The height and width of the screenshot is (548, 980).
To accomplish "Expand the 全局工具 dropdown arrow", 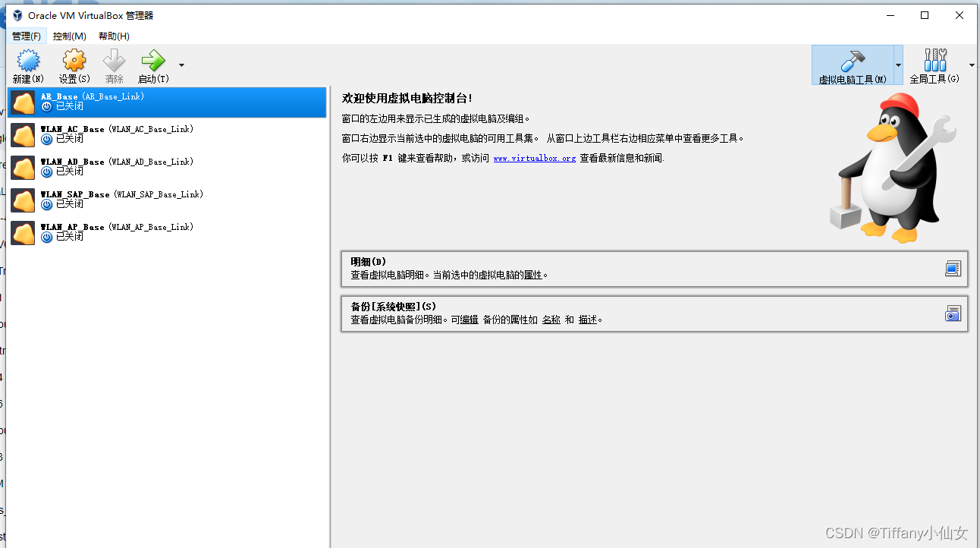I will click(x=971, y=65).
